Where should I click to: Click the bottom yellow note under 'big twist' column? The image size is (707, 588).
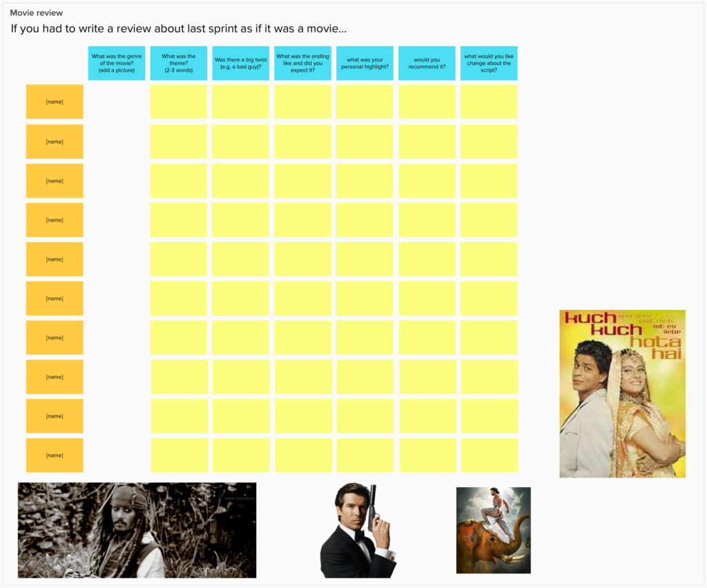coord(241,455)
